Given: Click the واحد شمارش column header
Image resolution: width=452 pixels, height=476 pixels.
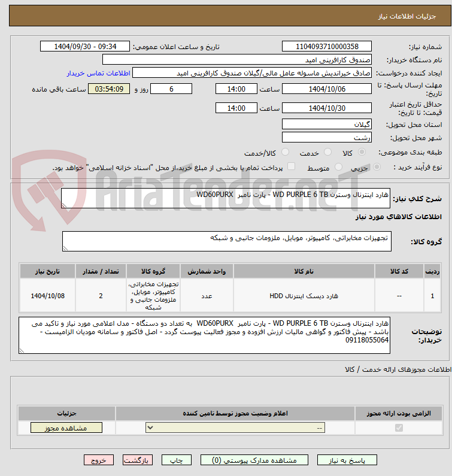Looking at the screenshot, I should point(207,271).
